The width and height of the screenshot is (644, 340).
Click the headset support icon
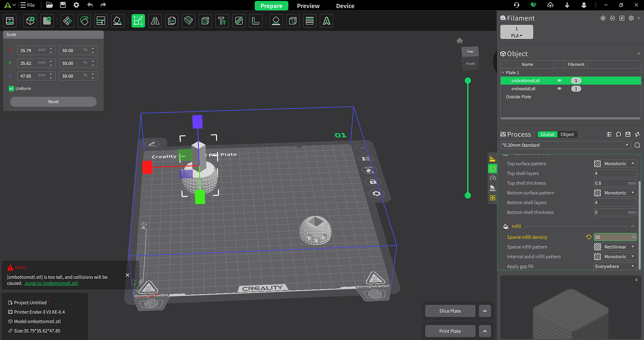coord(517,5)
